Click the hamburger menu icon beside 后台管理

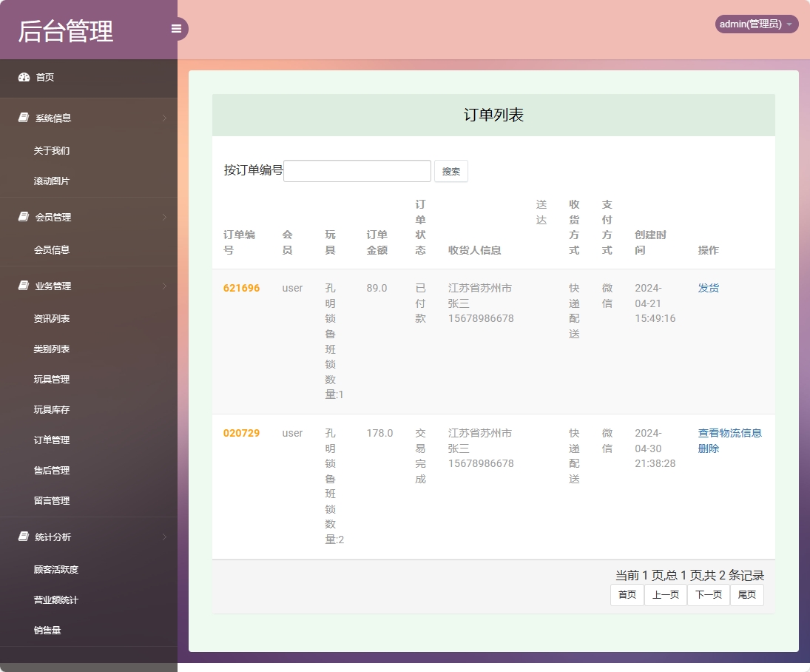tap(176, 28)
